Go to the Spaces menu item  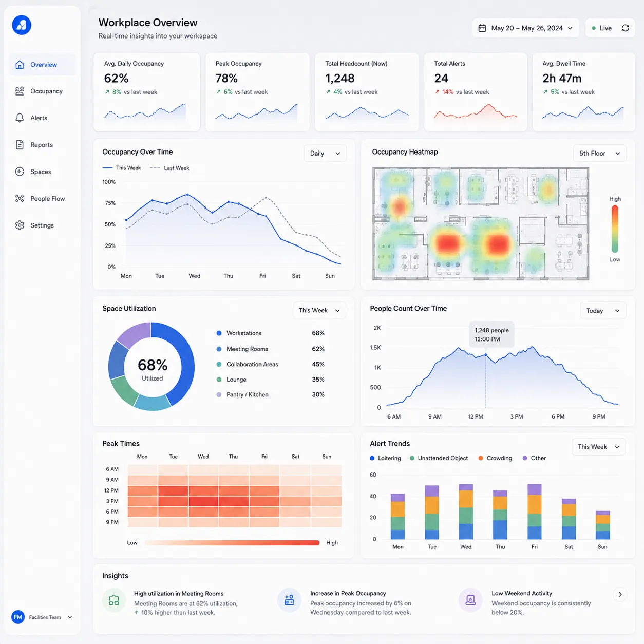[42, 172]
